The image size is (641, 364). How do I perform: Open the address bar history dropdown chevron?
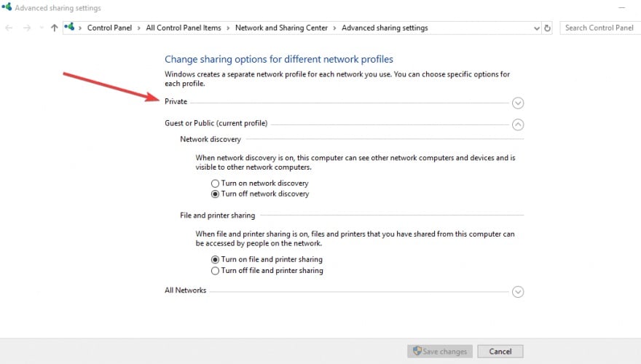tap(536, 28)
